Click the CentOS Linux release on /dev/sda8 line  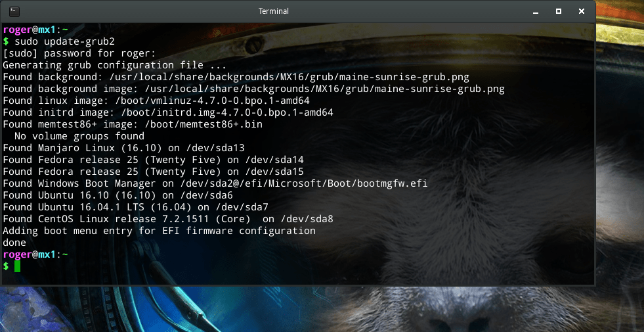pos(168,219)
